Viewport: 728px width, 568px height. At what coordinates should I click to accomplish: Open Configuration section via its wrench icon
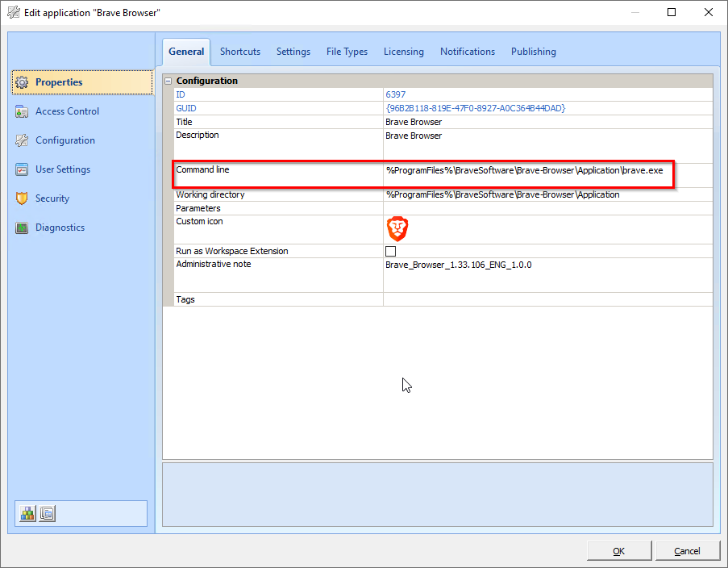pyautogui.click(x=22, y=140)
